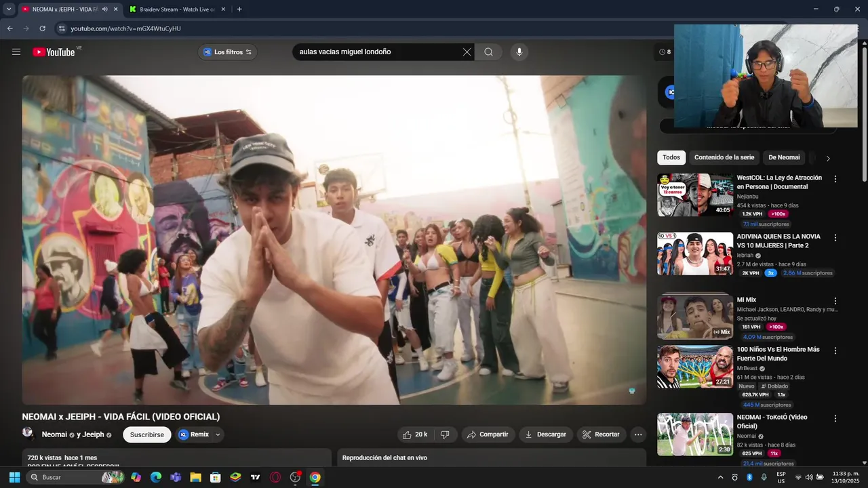Image resolution: width=868 pixels, height=488 pixels.
Task: Open the Jeeiph channel name link
Action: (93, 434)
